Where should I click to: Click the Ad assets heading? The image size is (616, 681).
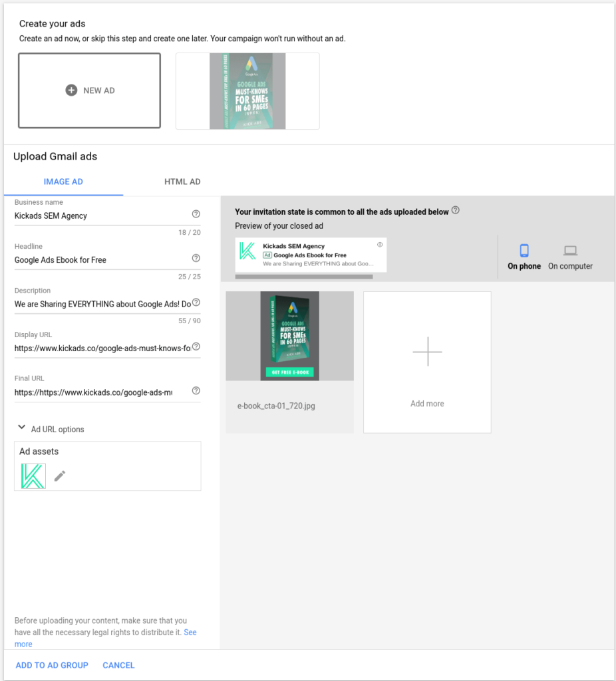[39, 452]
